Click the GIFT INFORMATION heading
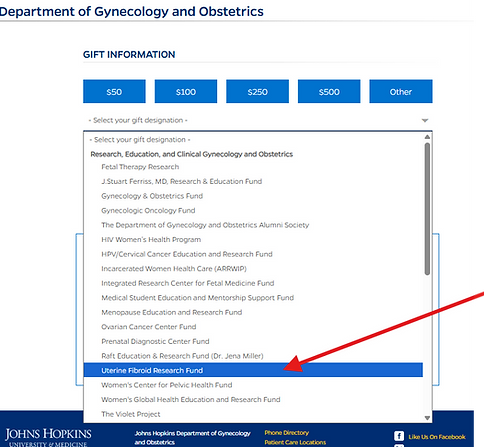This screenshot has height=447, width=484. (x=129, y=55)
